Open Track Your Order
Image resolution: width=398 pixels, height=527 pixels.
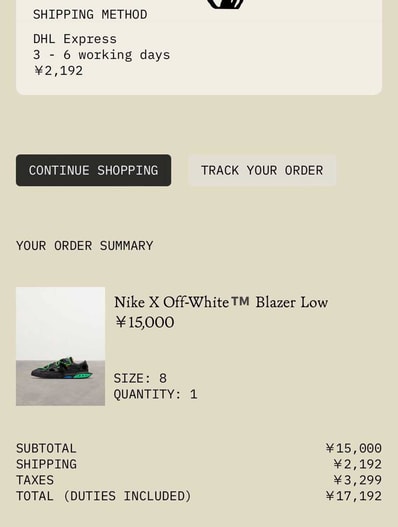[x=262, y=170]
